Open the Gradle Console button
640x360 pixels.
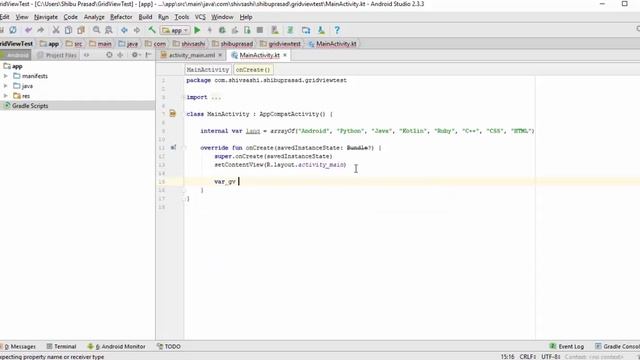(617, 347)
